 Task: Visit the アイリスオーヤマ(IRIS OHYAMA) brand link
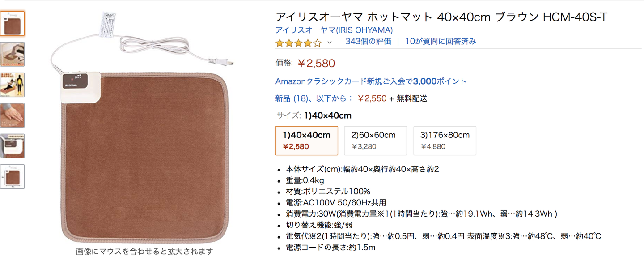[334, 30]
